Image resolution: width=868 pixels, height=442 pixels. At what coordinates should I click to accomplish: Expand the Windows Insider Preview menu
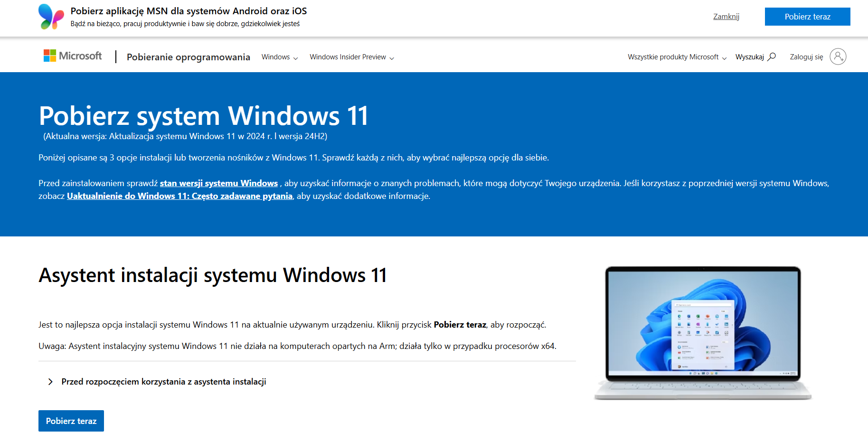(x=351, y=57)
